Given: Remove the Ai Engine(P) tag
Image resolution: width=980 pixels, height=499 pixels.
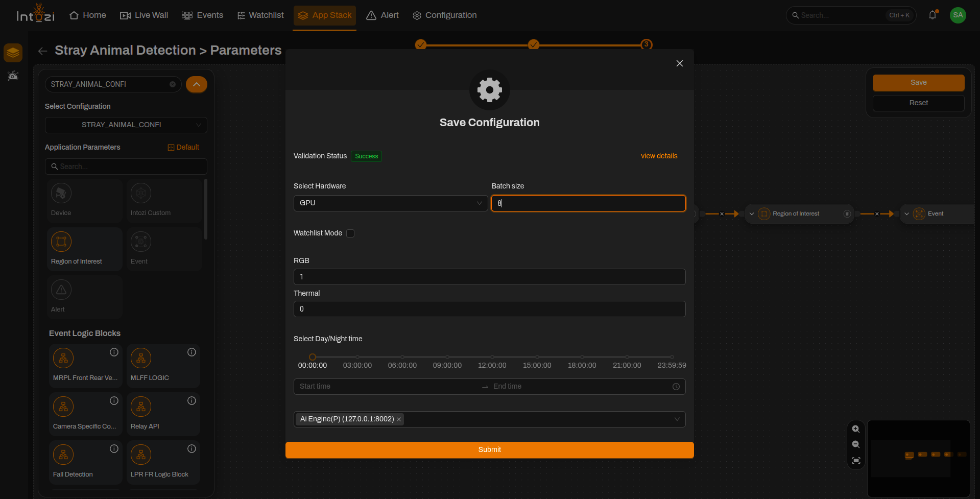Looking at the screenshot, I should pyautogui.click(x=399, y=419).
